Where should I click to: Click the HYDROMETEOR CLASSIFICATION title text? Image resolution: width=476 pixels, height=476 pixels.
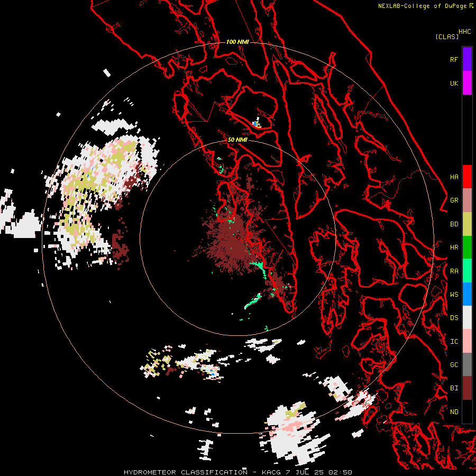coord(186,472)
